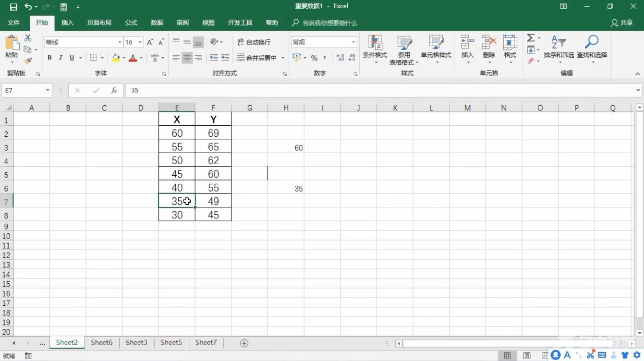Toggle align text right

tap(198, 58)
